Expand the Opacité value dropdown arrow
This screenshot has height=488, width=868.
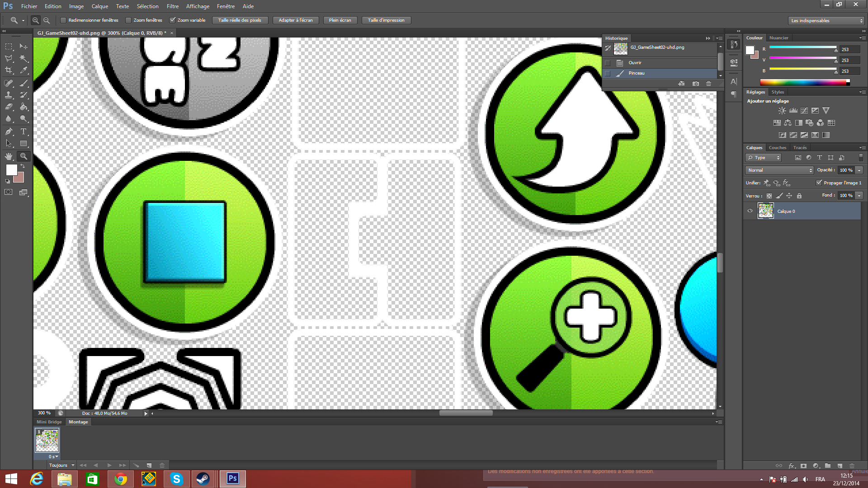[x=859, y=170]
